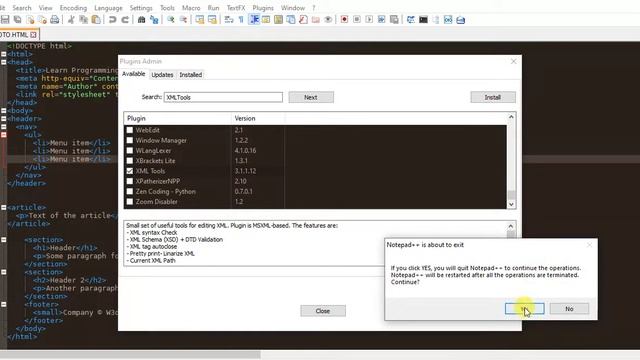Viewport: 640px width, 360px height.
Task: Collapse the <header> fold marker
Action: [4, 119]
